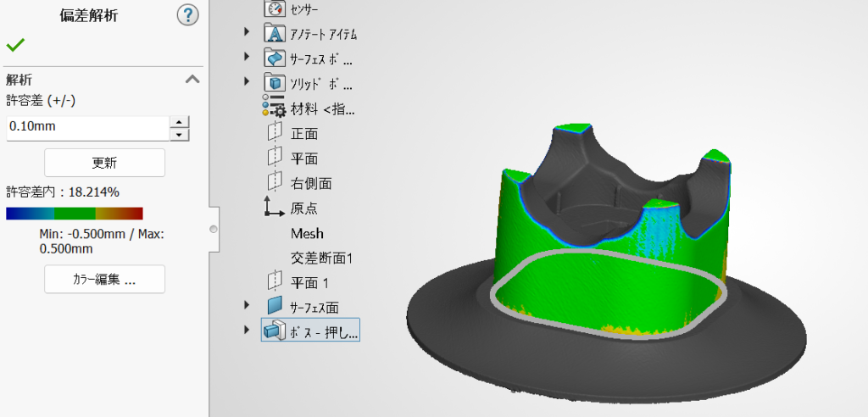The height and width of the screenshot is (417, 868).
Task: Expand the ボス-押し... feature node
Action: 247,331
